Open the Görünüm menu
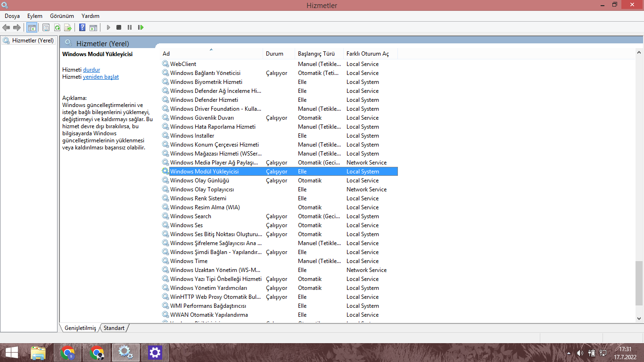644x362 pixels. (62, 16)
